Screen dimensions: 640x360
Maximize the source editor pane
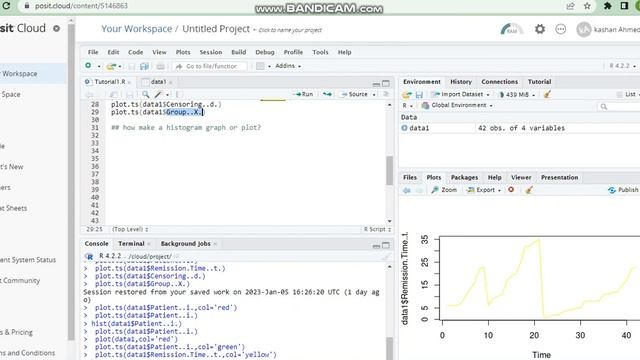pos(386,84)
